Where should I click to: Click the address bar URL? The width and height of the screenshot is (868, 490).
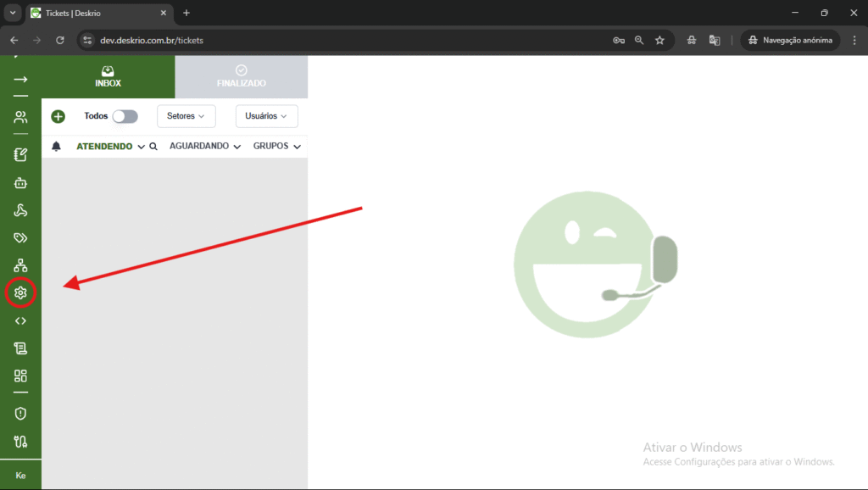tap(152, 41)
